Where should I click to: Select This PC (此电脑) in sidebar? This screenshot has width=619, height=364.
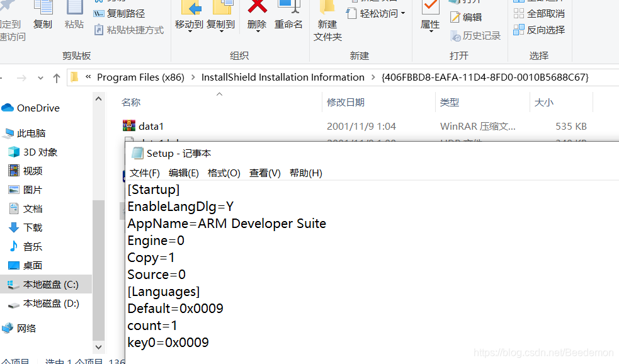pos(25,134)
